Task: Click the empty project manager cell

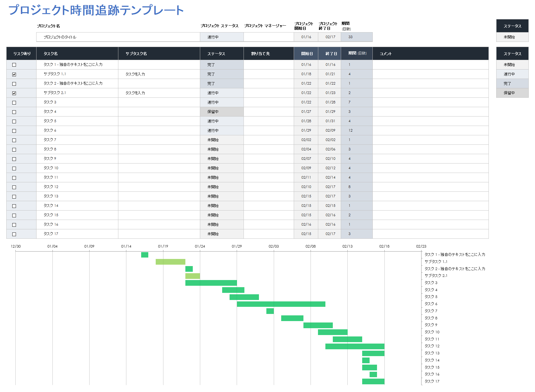Action: coord(269,37)
